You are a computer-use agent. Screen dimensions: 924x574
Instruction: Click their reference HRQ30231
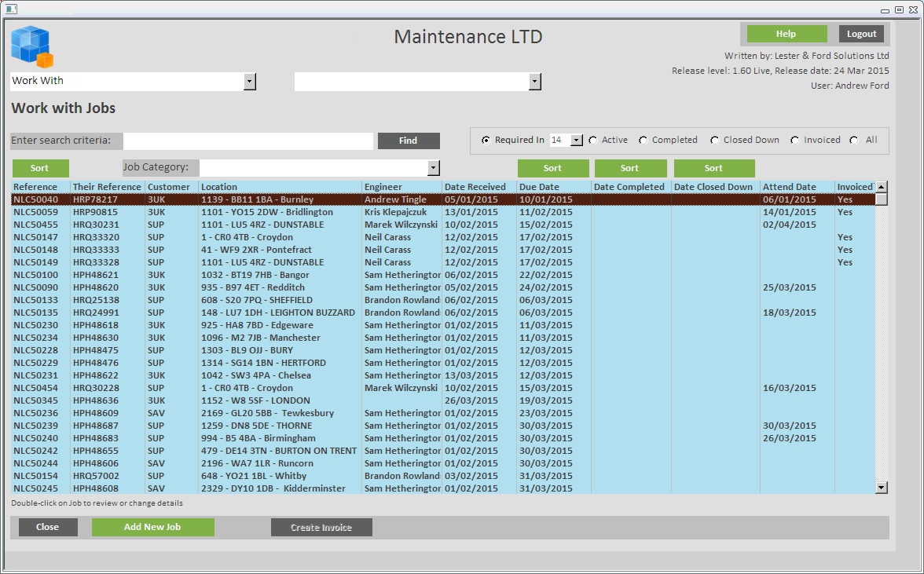(96, 225)
